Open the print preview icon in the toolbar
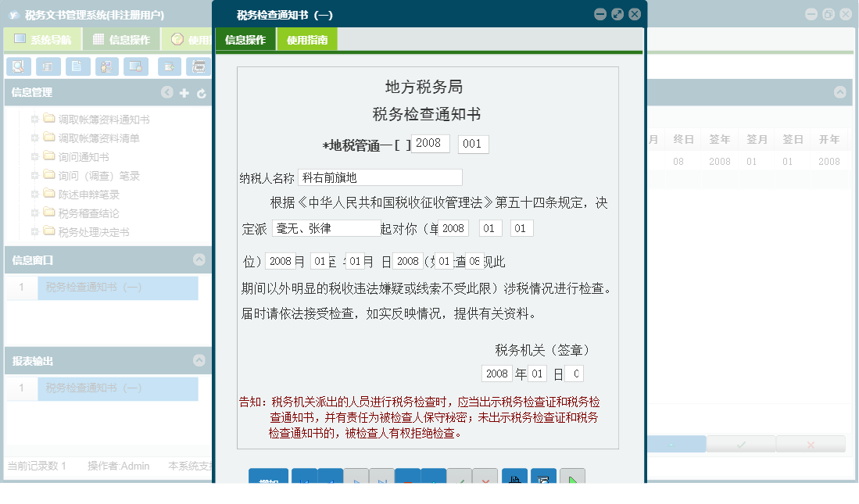This screenshot has width=859, height=504. click(x=199, y=66)
